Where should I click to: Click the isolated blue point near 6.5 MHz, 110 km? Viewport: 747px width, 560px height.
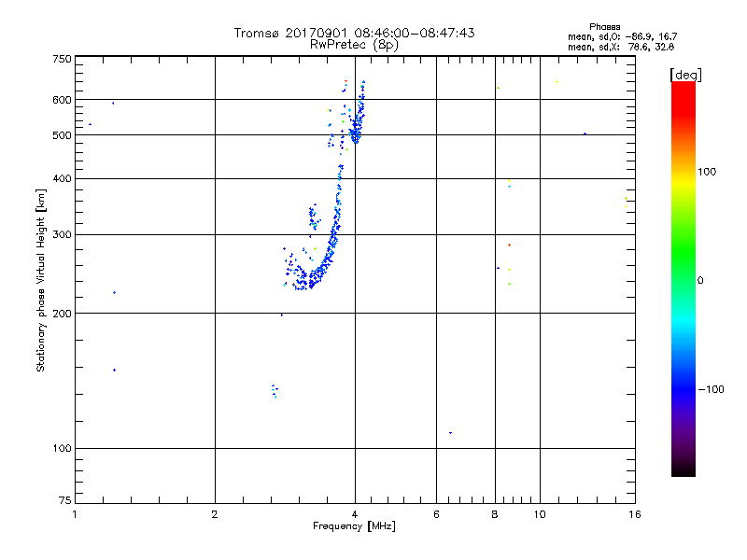[x=450, y=433]
